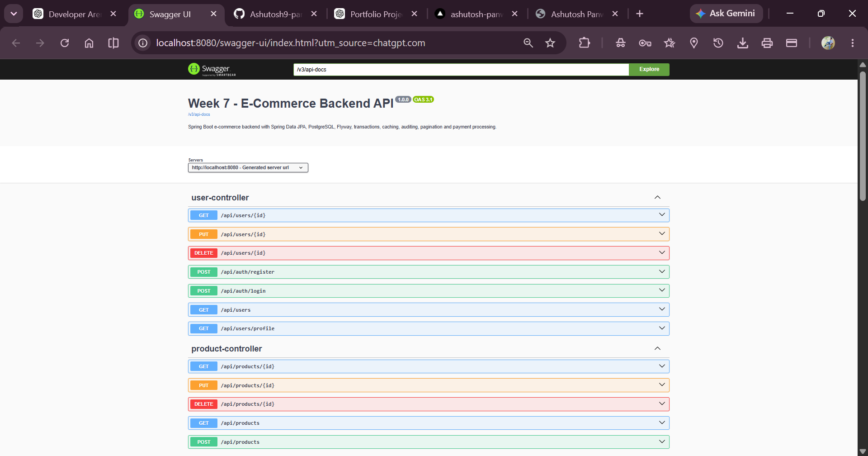The height and width of the screenshot is (456, 868).
Task: Open browsing history clock icon
Action: (718, 43)
